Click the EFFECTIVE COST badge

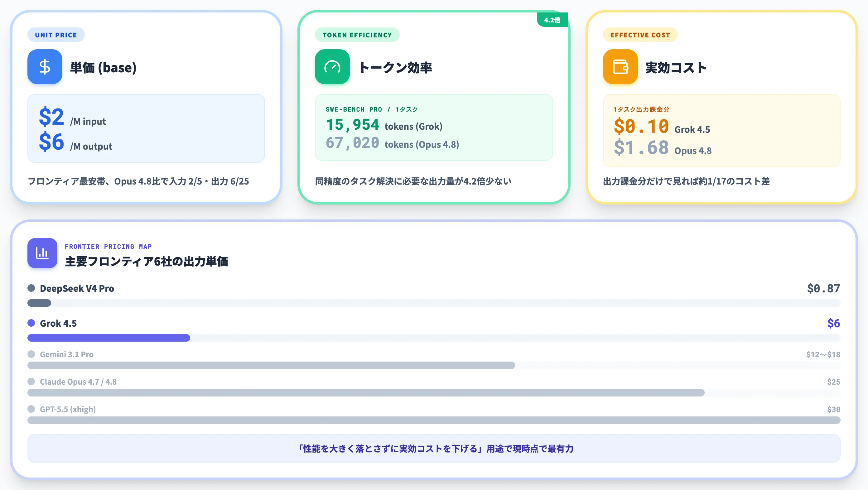pyautogui.click(x=640, y=35)
